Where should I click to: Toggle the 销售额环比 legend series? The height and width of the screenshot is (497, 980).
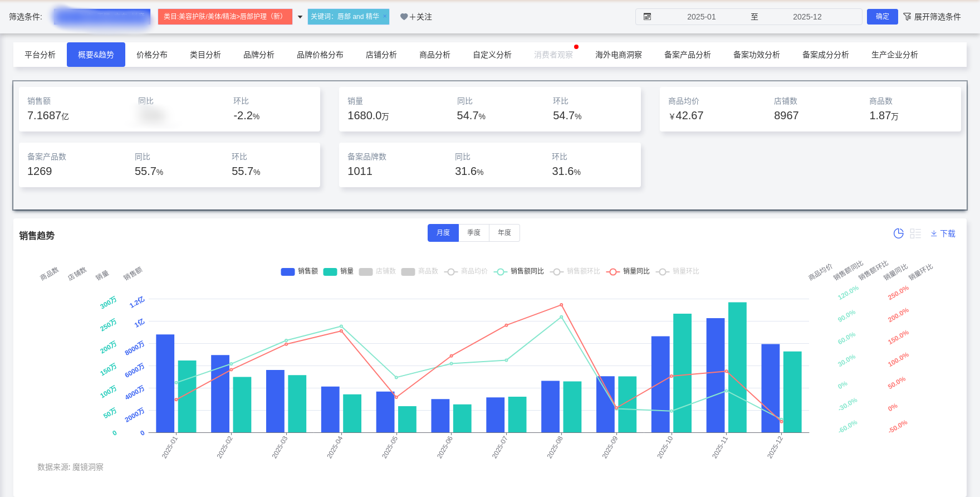click(575, 271)
